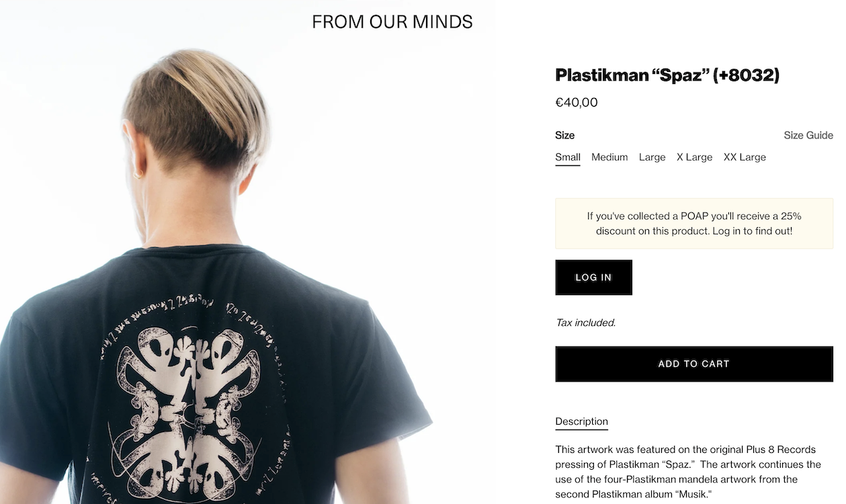Select the X Large size
Image resolution: width=846 pixels, height=504 pixels.
(694, 157)
